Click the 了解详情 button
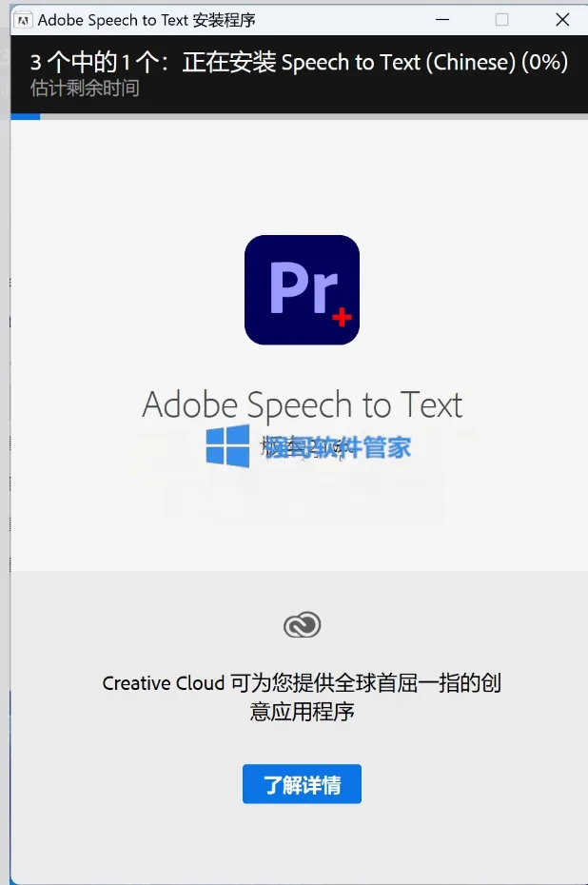Viewport: 588px width, 885px height. [x=302, y=784]
